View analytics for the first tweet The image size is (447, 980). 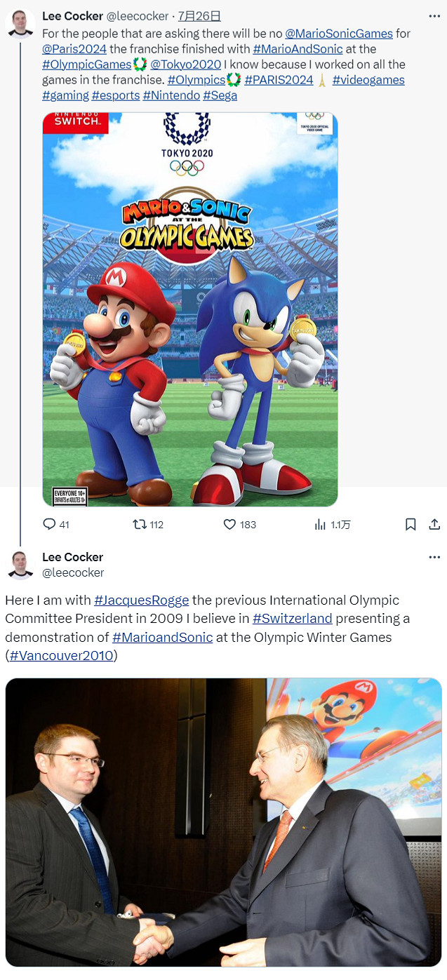pos(320,524)
